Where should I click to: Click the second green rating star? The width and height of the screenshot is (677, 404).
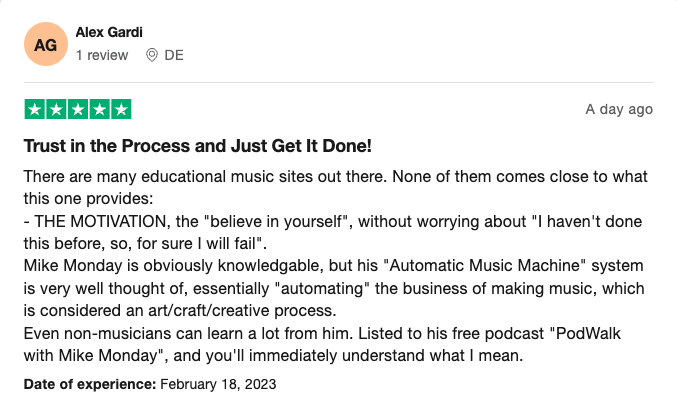click(x=56, y=109)
